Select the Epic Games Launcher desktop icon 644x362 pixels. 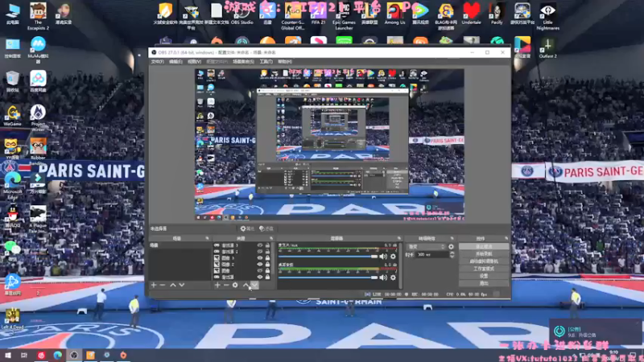tap(344, 16)
